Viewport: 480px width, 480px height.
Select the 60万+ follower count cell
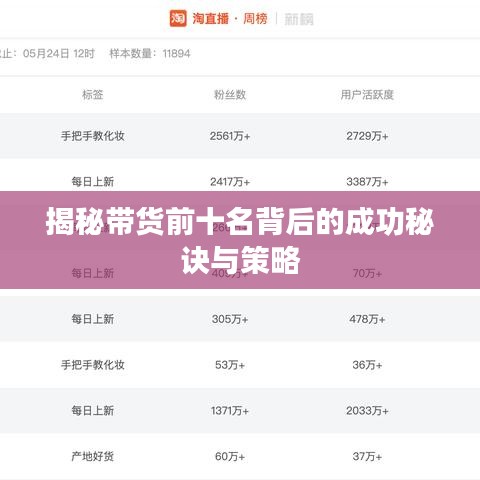point(230,456)
